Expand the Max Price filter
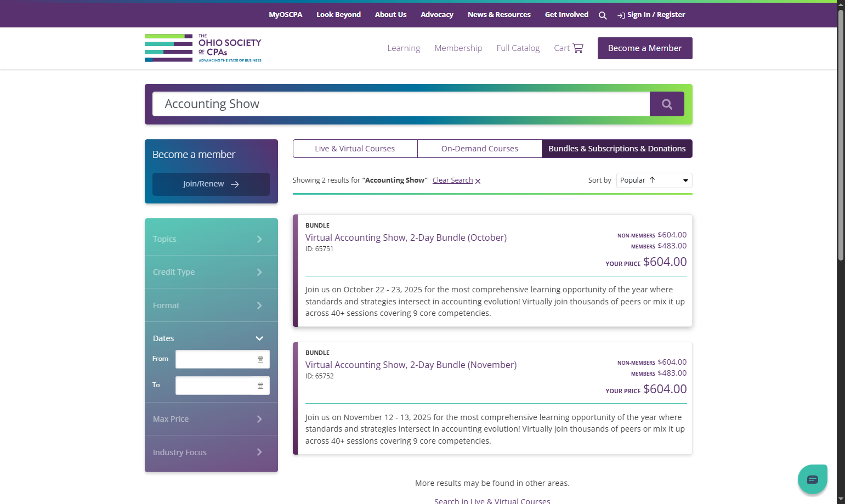Image resolution: width=845 pixels, height=504 pixels. pos(211,419)
